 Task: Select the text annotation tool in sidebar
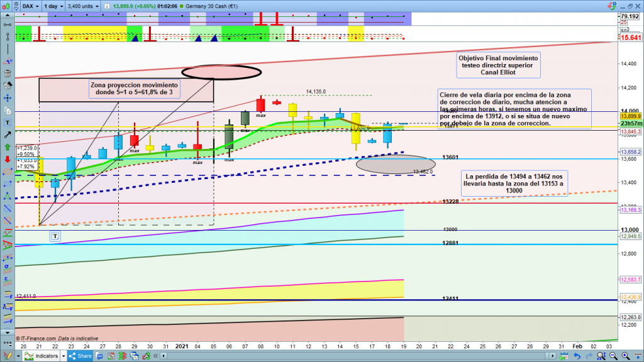click(x=8, y=122)
